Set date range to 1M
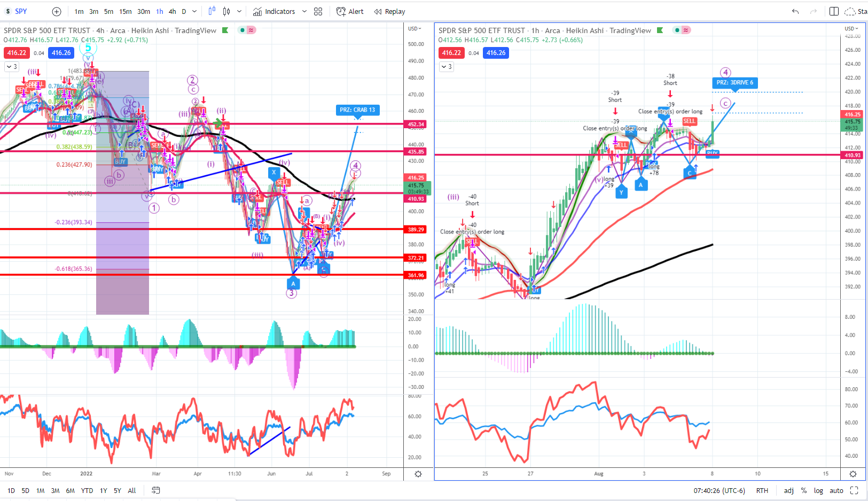The image size is (868, 501). coord(40,490)
